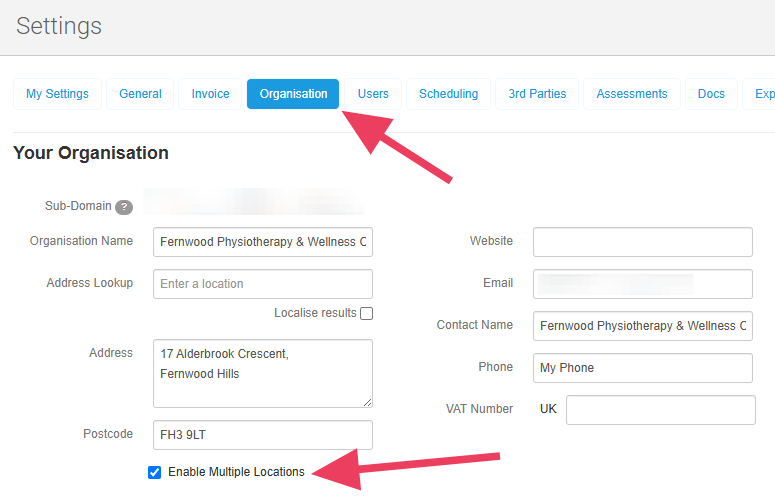Toggle the Localise results checkbox
The height and width of the screenshot is (497, 775).
[x=367, y=313]
